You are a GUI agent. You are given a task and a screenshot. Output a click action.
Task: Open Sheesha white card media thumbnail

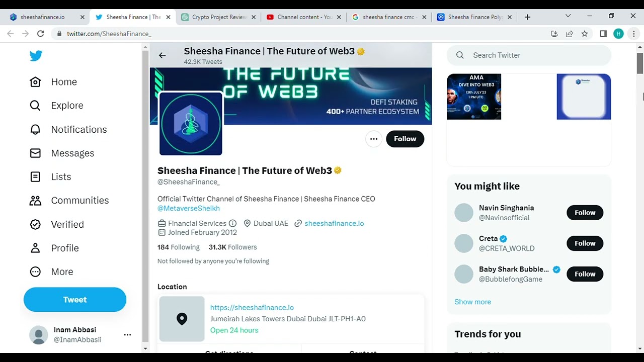(584, 97)
